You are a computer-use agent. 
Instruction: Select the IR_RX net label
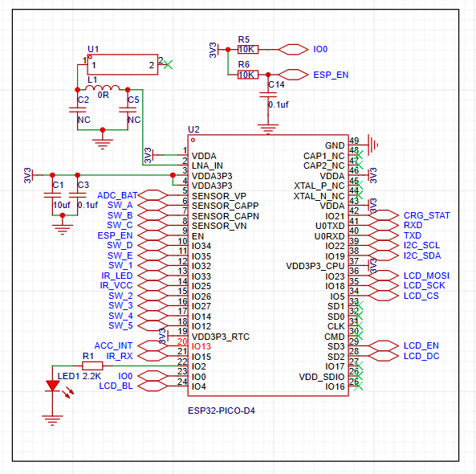(x=120, y=356)
